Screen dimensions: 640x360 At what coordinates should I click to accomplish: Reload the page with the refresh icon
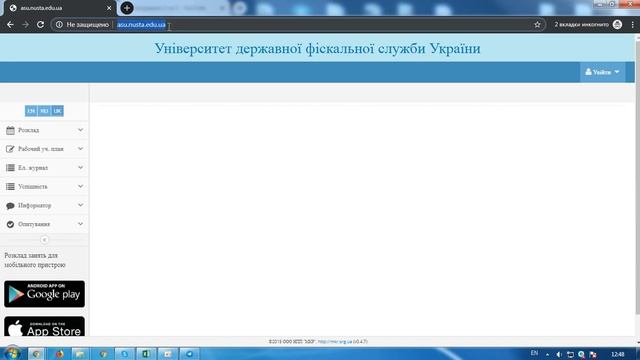(x=40, y=24)
